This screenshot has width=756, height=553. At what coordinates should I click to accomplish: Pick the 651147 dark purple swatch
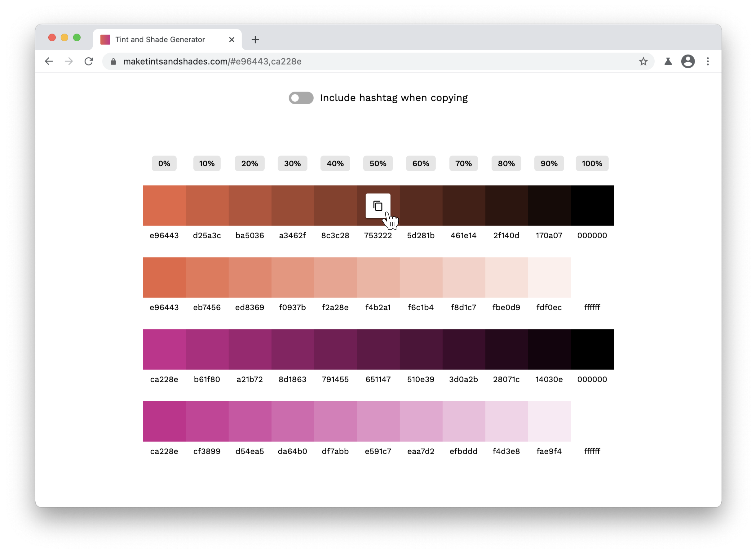pyautogui.click(x=378, y=350)
